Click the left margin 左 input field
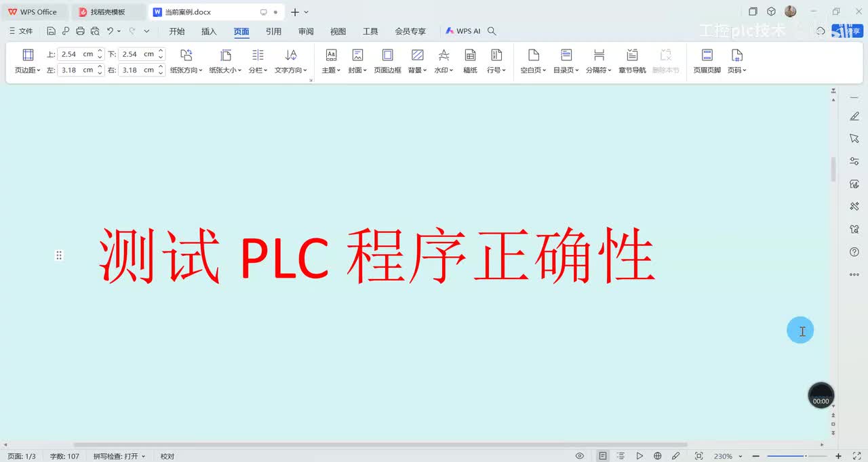This screenshot has height=462, width=868. click(77, 70)
